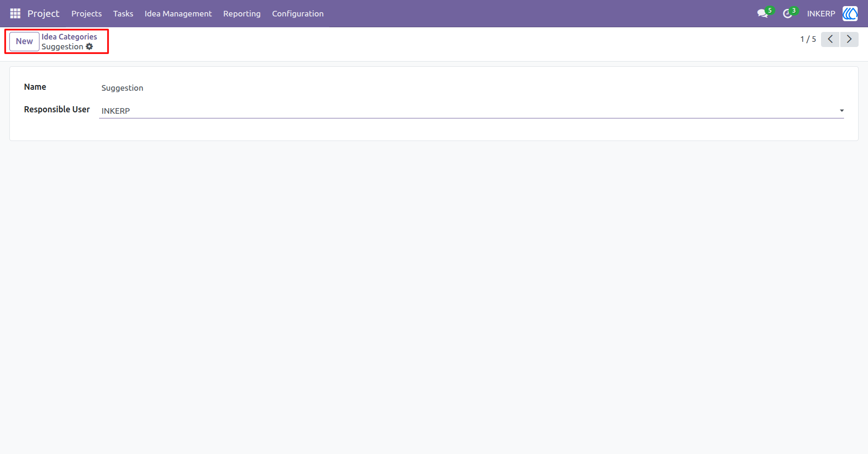868x454 pixels.
Task: Click the Responsible User label
Action: tap(57, 110)
